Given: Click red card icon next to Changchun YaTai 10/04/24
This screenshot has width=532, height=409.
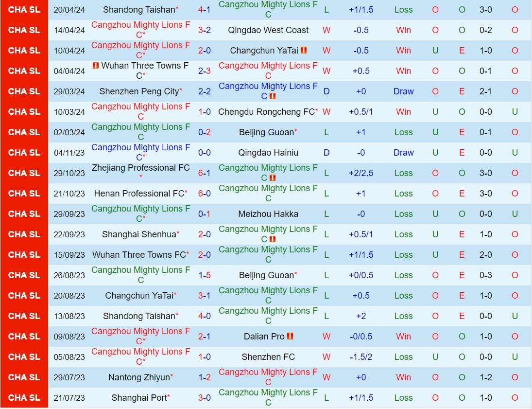Looking at the screenshot, I should [x=304, y=50].
